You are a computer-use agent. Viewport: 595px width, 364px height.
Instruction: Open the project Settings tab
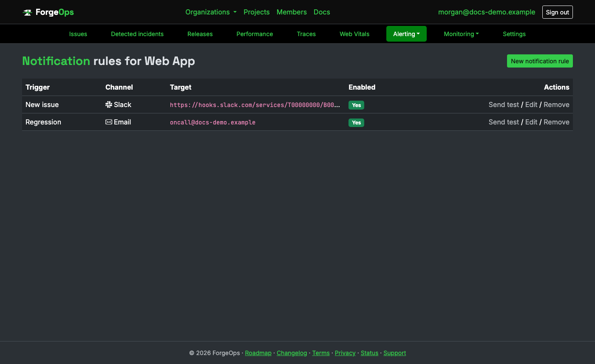click(x=514, y=34)
